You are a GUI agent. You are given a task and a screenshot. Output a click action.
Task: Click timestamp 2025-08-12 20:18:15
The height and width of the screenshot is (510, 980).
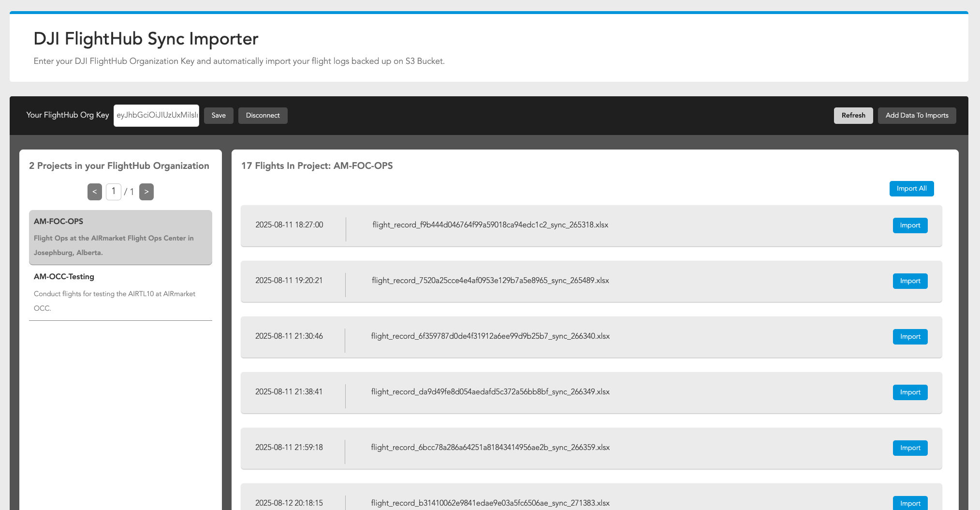(x=289, y=503)
